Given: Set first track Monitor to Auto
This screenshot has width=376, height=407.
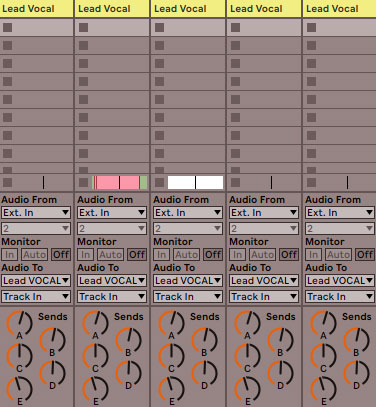Looking at the screenshot, I should 35,255.
